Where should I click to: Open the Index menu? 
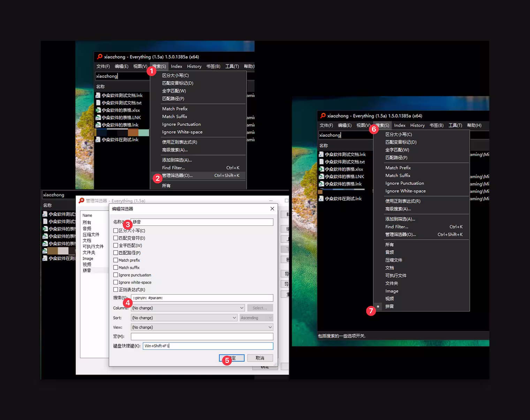(176, 66)
